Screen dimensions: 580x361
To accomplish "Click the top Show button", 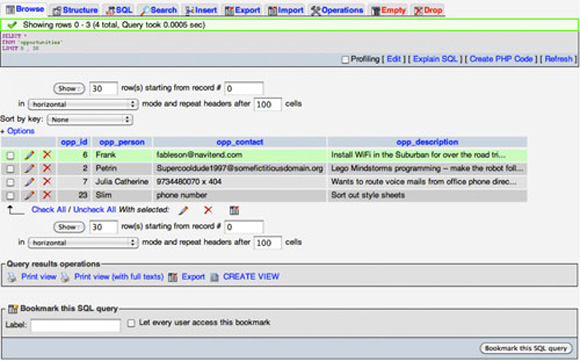I will click(x=69, y=89).
